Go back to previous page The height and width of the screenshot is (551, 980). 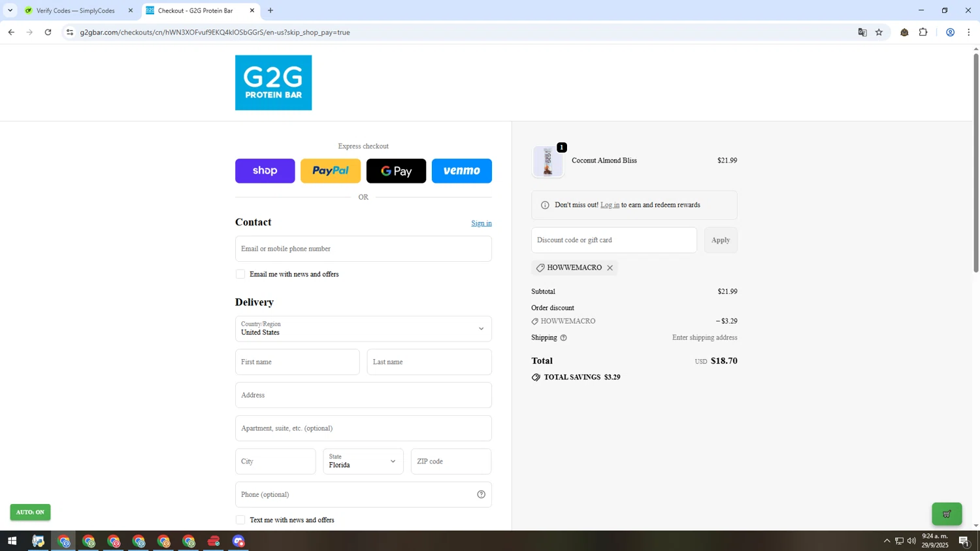pos(11,32)
